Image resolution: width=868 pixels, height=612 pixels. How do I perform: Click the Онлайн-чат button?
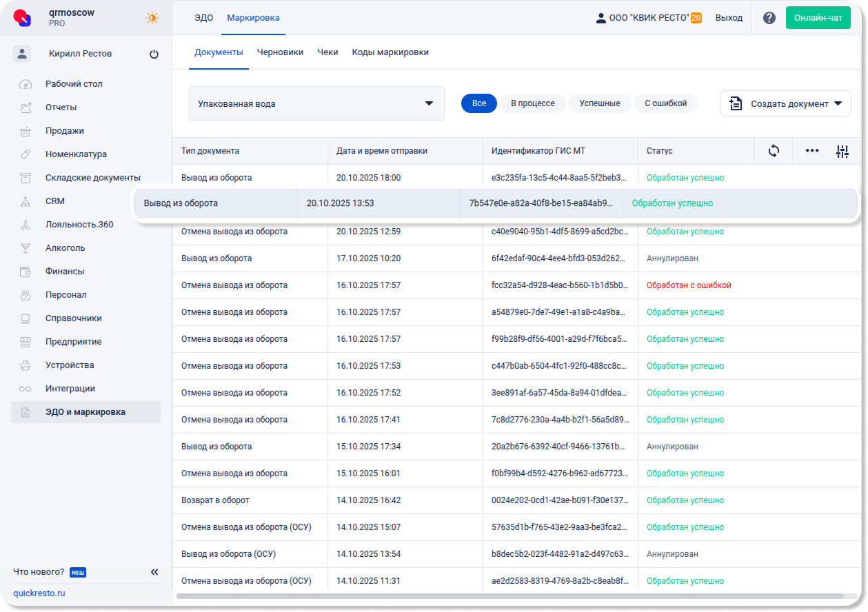point(818,18)
